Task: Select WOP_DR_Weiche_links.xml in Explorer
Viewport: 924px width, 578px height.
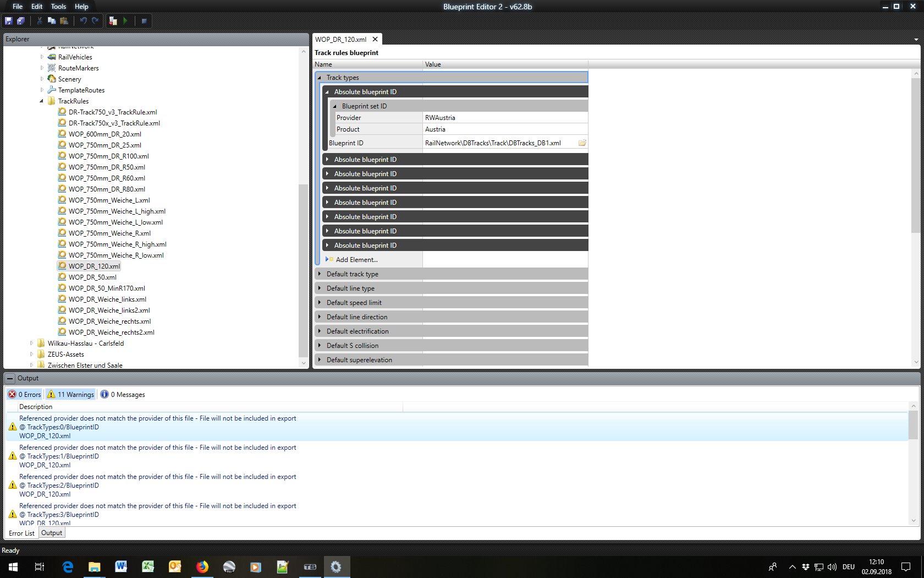Action: (x=107, y=299)
